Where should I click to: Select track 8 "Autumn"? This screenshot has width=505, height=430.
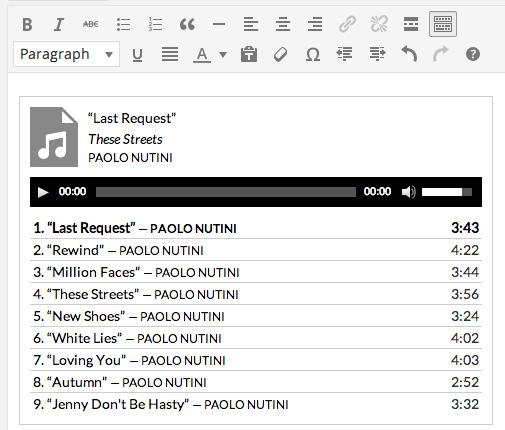(256, 382)
